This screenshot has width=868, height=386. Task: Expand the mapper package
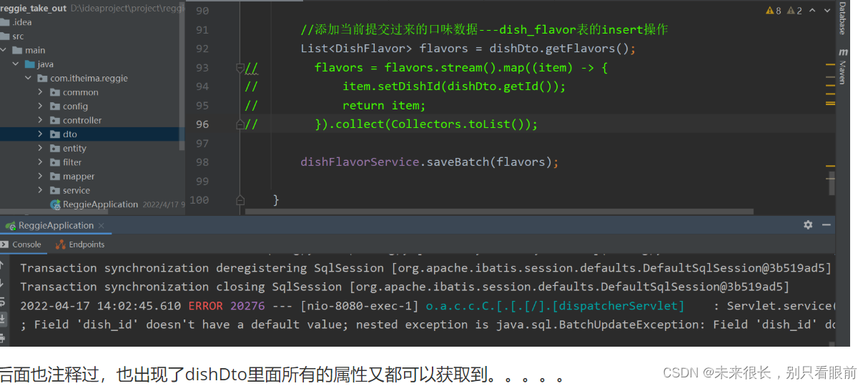41,176
